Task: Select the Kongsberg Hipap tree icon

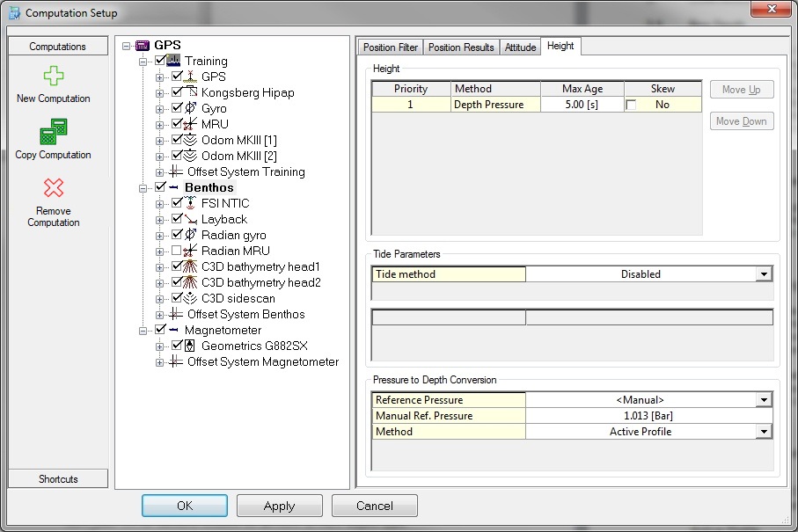Action: (x=192, y=92)
